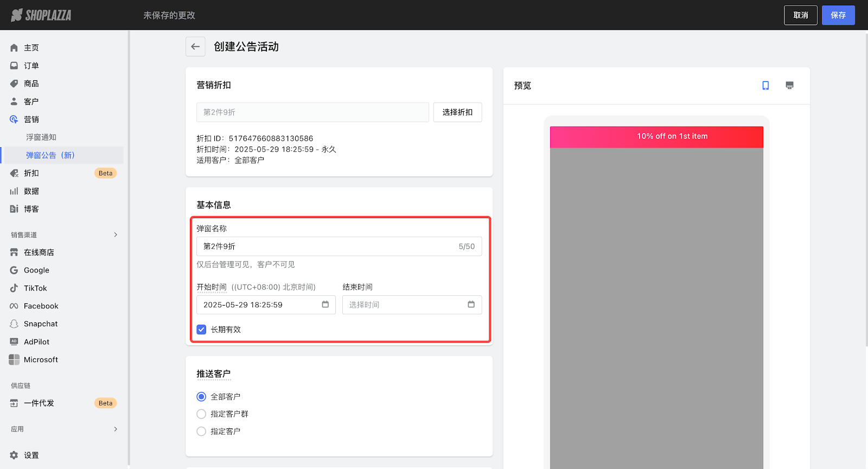Viewport: 868px width, 469px height.
Task: Open the 商品 products tag icon
Action: coord(14,84)
